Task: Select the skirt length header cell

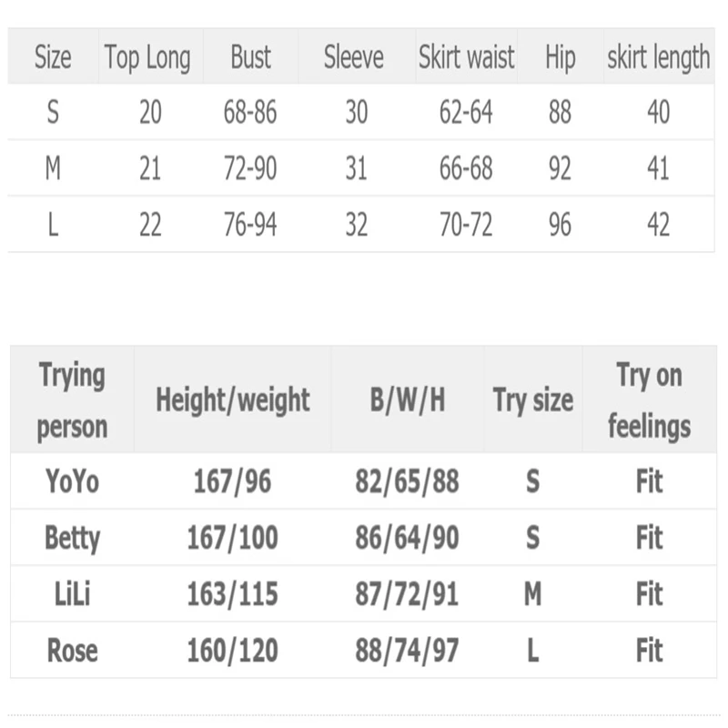Action: (658, 57)
